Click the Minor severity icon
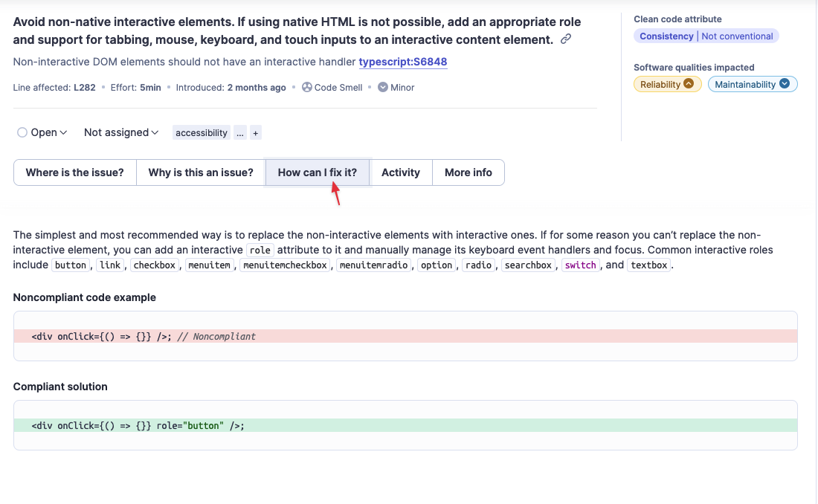This screenshot has height=504, width=818. [x=383, y=88]
